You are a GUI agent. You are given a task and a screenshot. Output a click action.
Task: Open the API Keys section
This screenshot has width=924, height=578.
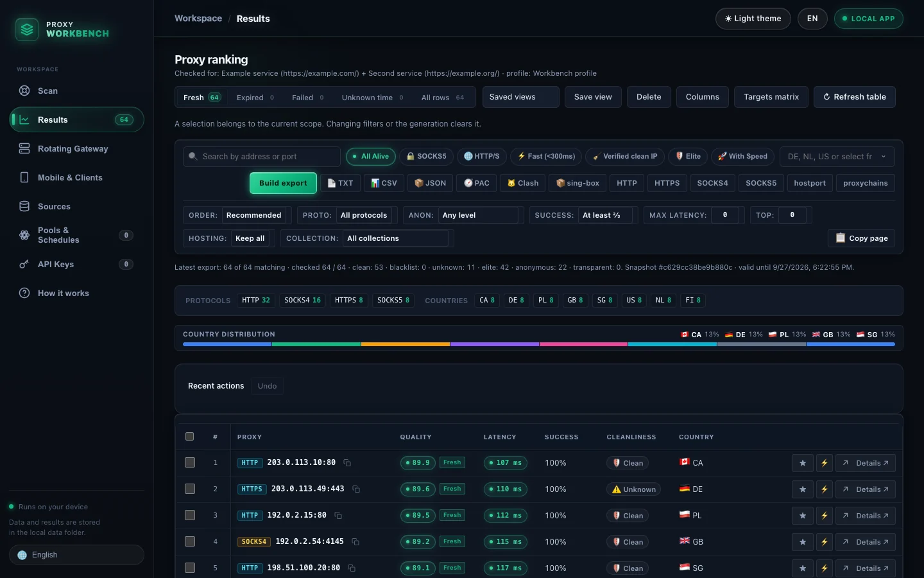coord(76,264)
